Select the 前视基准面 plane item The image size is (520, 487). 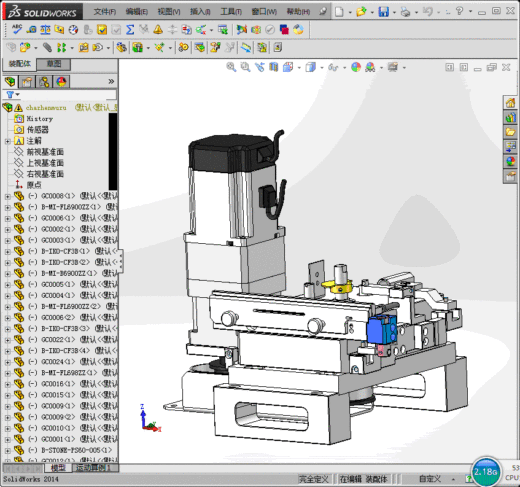(x=45, y=152)
